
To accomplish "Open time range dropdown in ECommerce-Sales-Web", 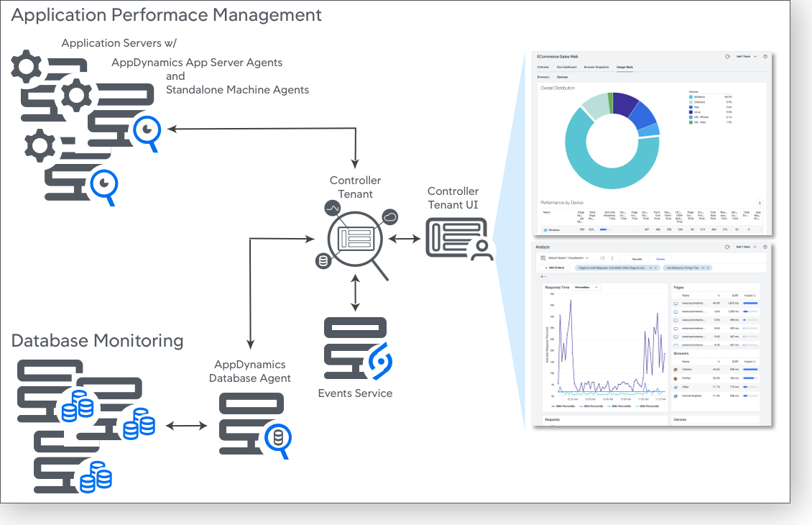I will 746,57.
